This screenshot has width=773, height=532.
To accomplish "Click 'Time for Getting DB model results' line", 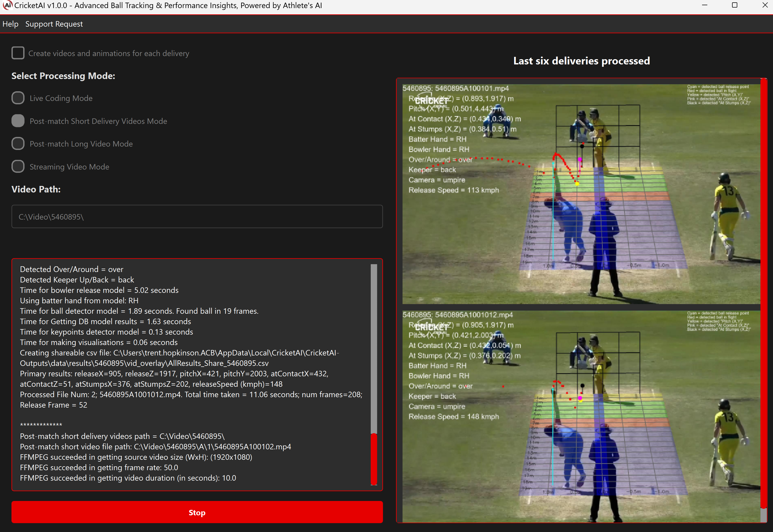I will click(106, 322).
